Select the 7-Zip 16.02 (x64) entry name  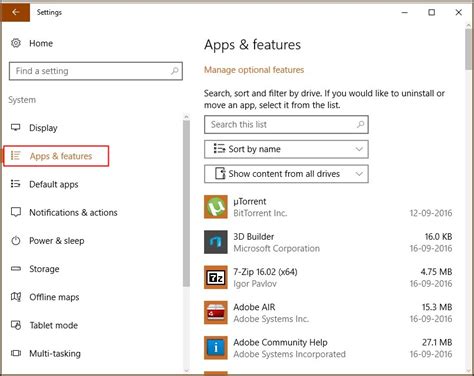pos(265,272)
